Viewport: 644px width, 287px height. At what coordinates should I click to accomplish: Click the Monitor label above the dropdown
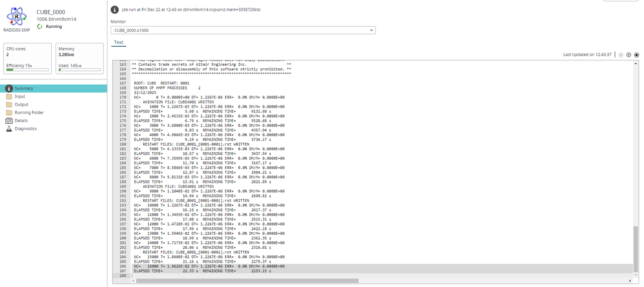(x=119, y=22)
